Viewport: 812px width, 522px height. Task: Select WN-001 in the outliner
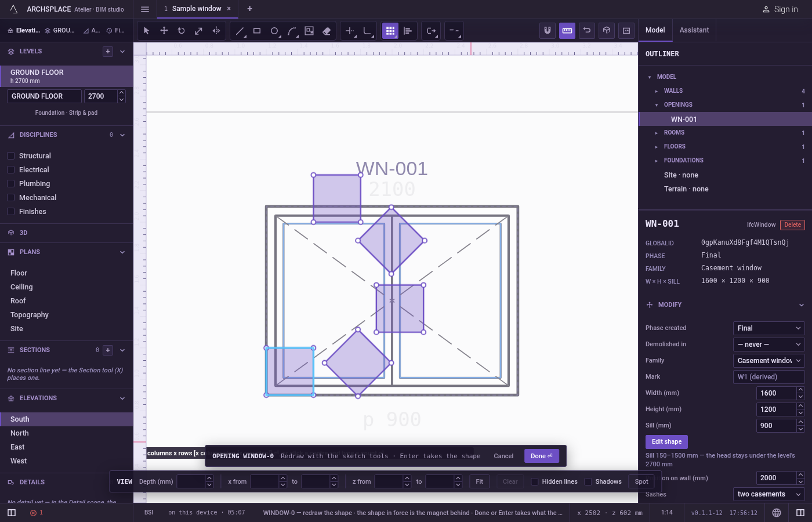[725, 119]
